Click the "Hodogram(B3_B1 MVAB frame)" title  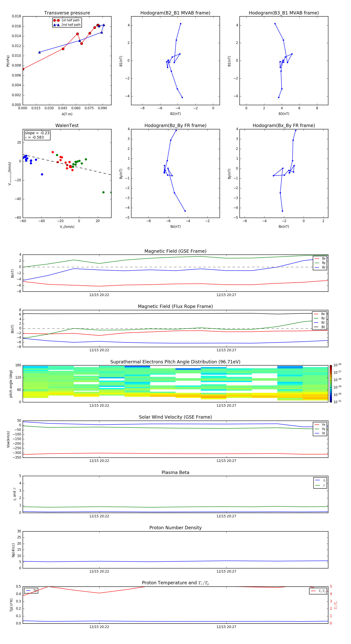[284, 13]
